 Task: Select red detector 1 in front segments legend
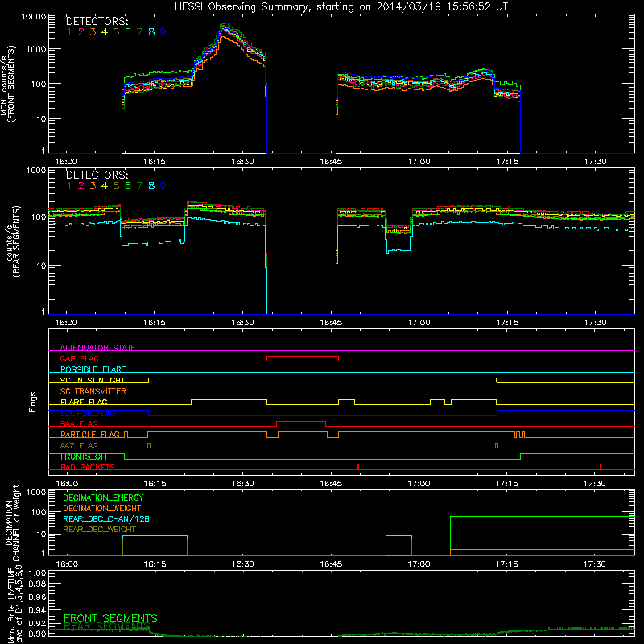[69, 32]
